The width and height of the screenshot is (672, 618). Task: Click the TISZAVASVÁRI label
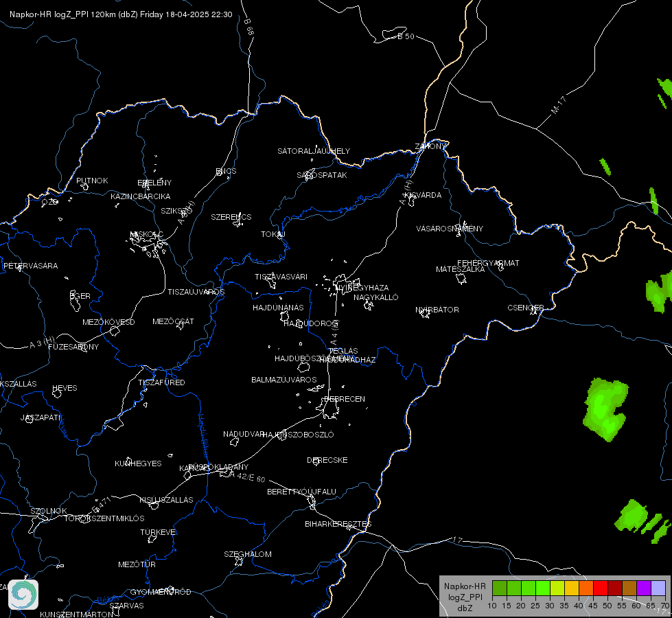281,277
